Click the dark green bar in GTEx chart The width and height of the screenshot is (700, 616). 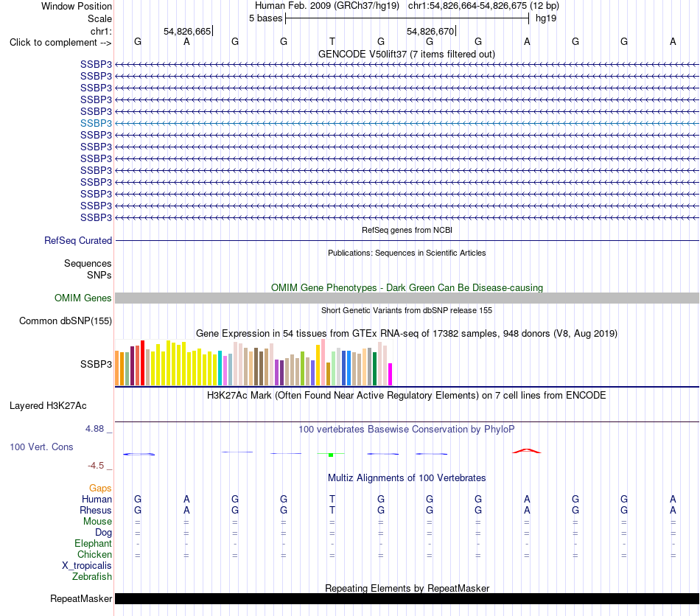[374, 368]
